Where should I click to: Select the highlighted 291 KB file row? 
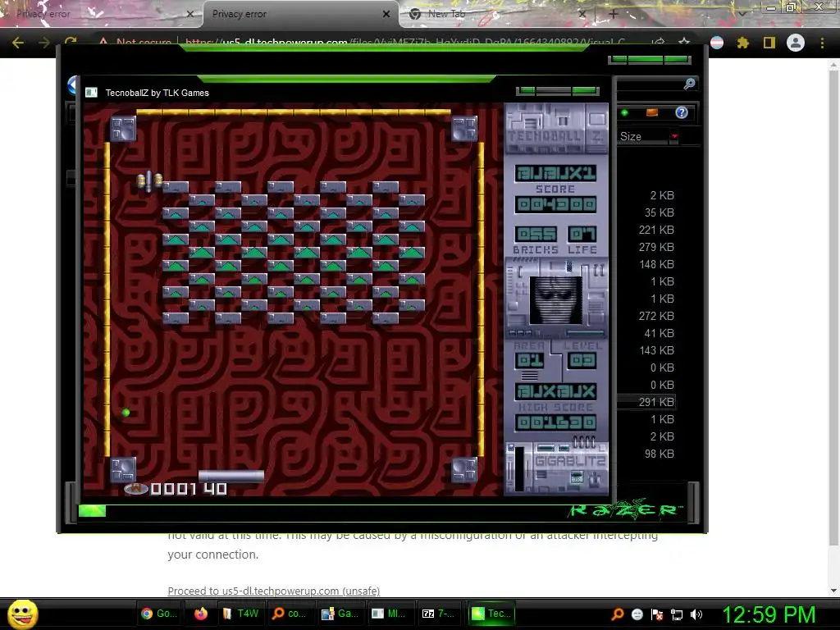646,402
